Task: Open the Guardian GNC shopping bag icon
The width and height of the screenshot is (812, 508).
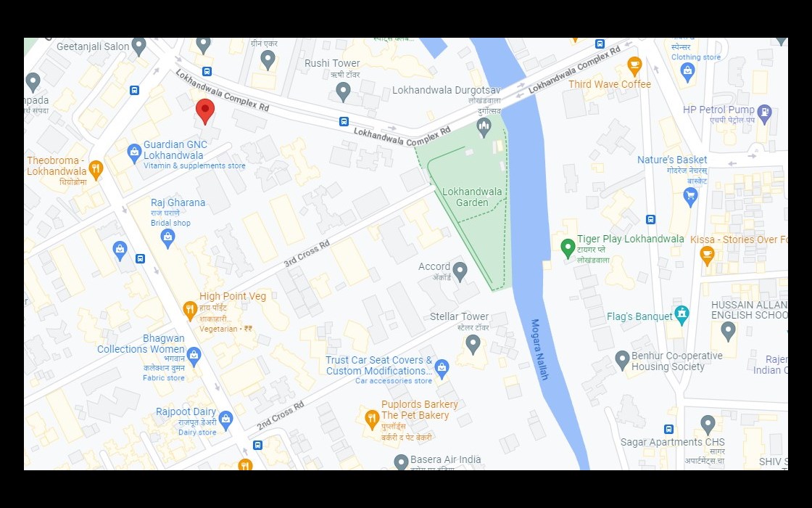Action: 134,153
